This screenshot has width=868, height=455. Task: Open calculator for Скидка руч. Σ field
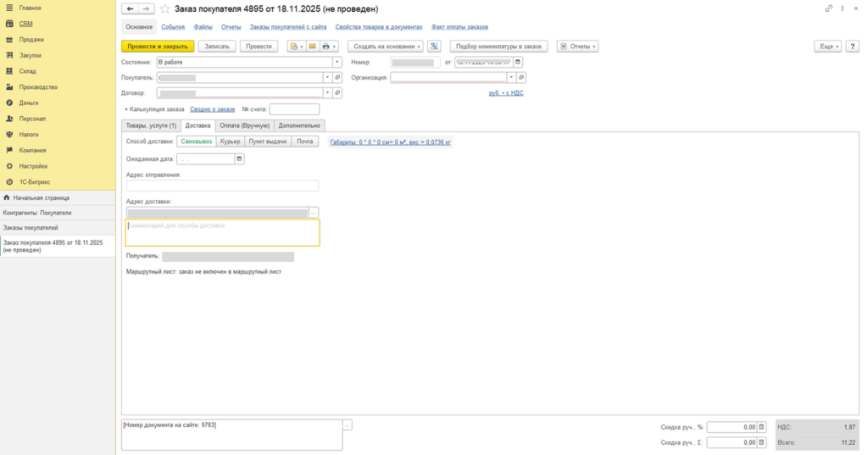(762, 443)
